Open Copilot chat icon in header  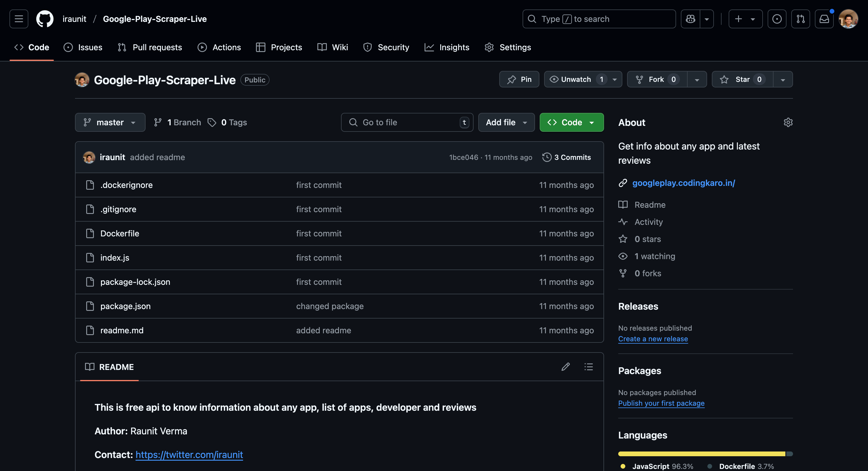(691, 19)
